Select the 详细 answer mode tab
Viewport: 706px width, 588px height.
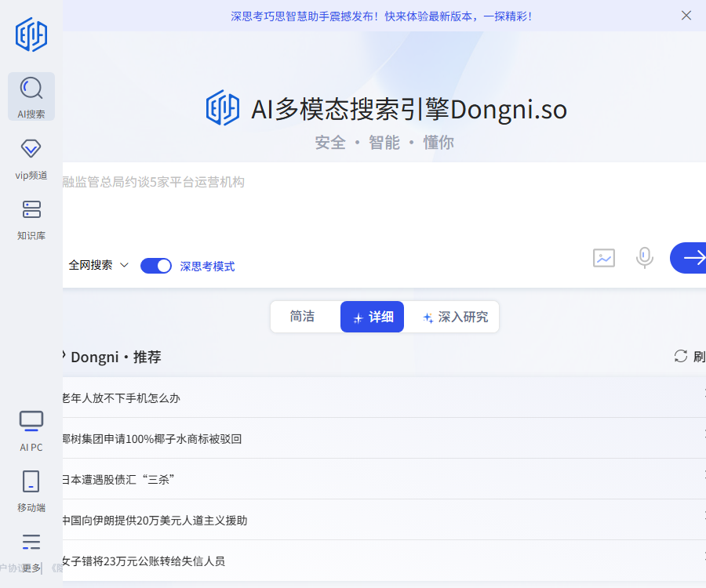372,317
